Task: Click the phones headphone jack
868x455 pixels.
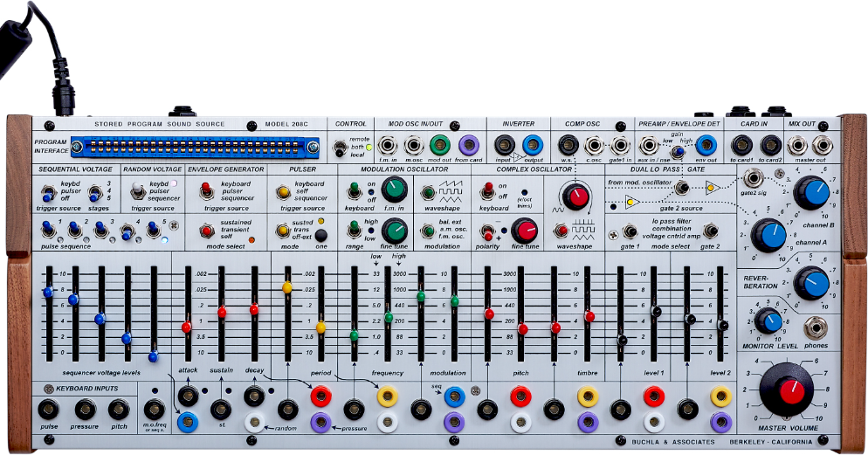Action: coord(817,328)
